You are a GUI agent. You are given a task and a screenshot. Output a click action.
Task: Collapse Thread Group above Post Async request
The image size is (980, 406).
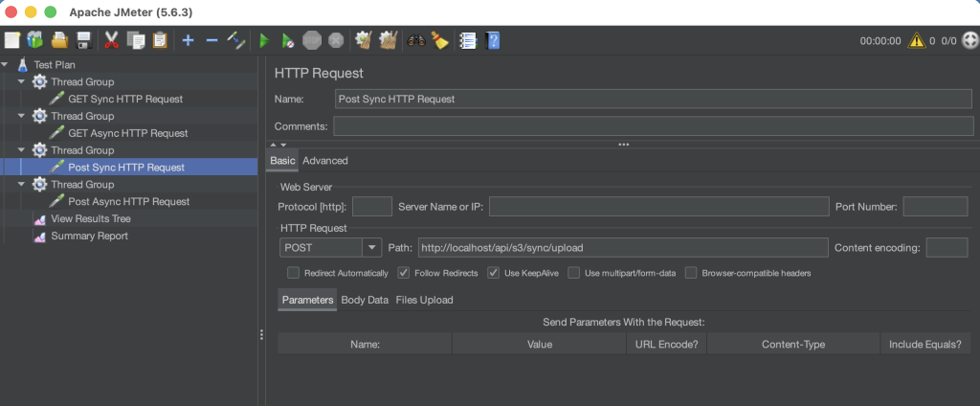coord(22,185)
